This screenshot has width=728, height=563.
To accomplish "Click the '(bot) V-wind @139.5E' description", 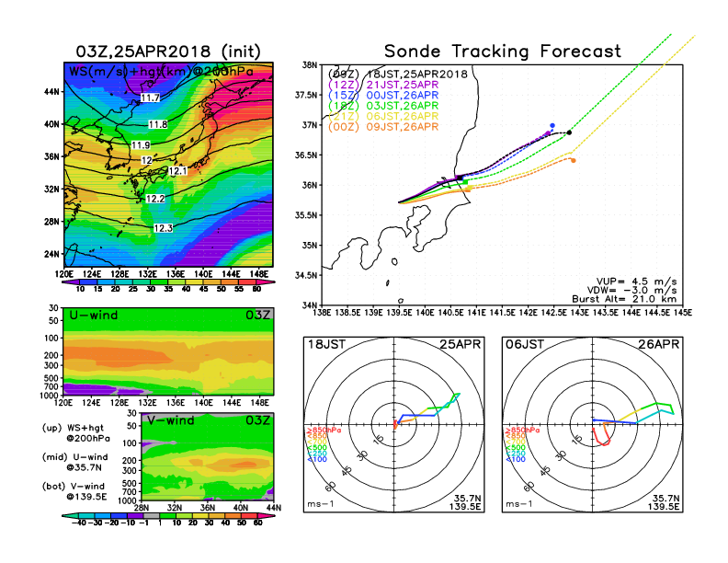I will click(x=74, y=491).
